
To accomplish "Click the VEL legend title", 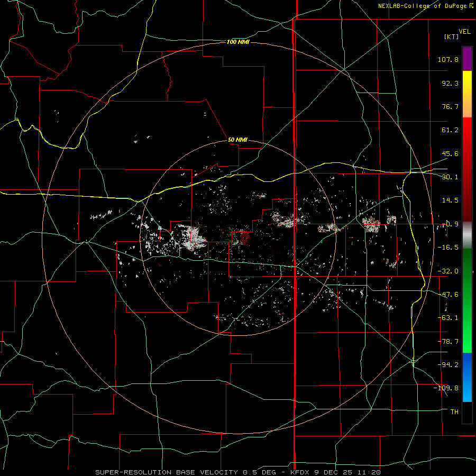I will (x=464, y=32).
